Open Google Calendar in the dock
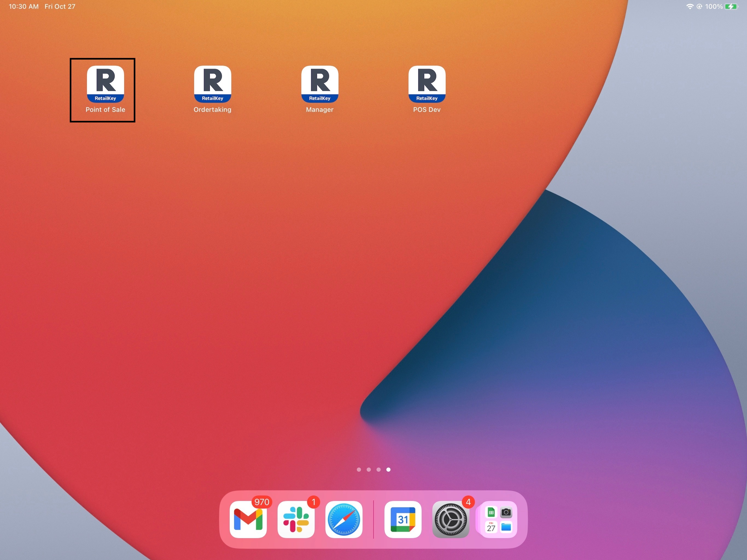This screenshot has height=560, width=747. pos(402,519)
